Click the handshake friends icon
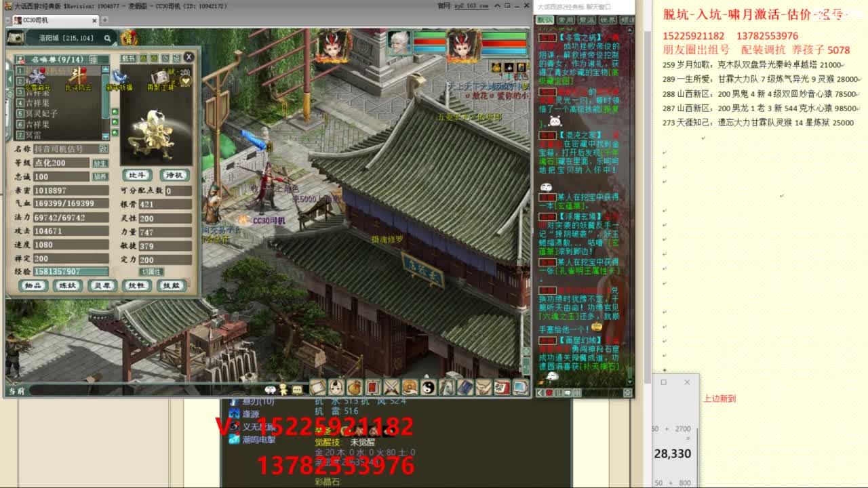 483,387
